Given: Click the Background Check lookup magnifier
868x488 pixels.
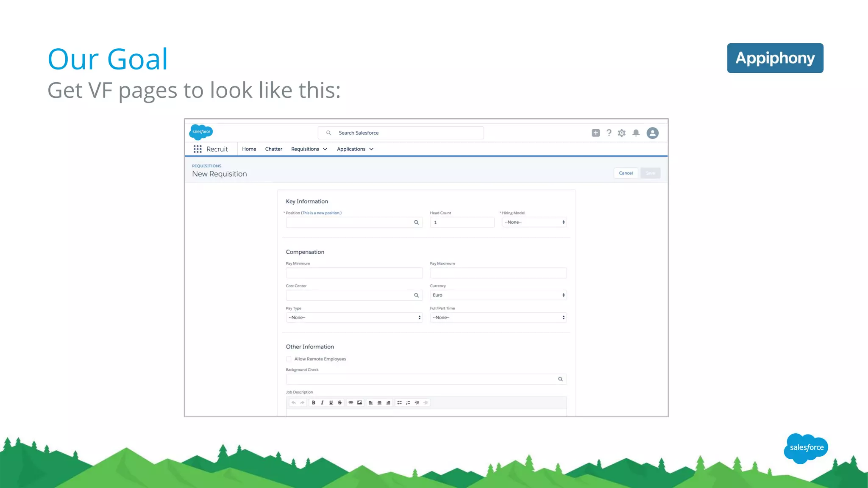Looking at the screenshot, I should (x=560, y=379).
